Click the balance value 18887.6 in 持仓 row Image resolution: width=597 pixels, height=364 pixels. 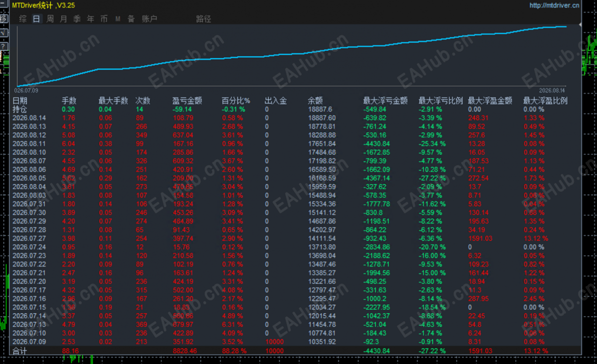[320, 109]
